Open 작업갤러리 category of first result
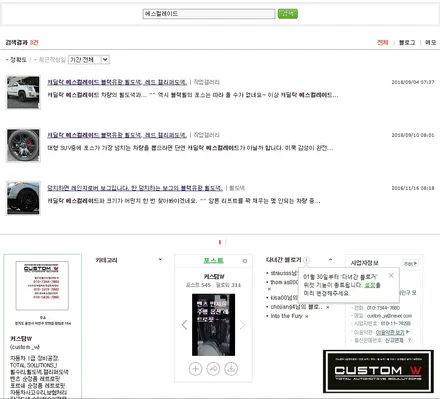Viewport: 440px width, 399px height. (206, 82)
